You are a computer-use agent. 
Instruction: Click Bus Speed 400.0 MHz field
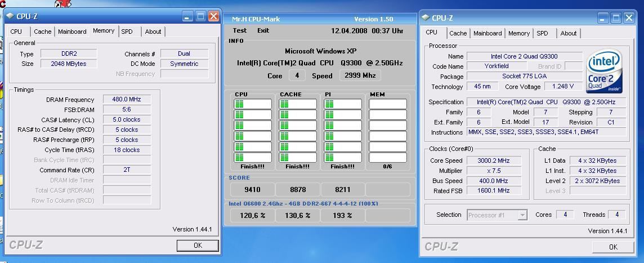point(494,181)
